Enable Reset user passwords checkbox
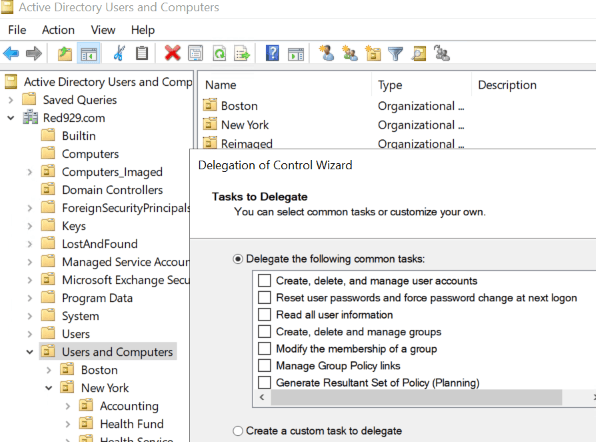This screenshot has height=442, width=596. coord(265,298)
